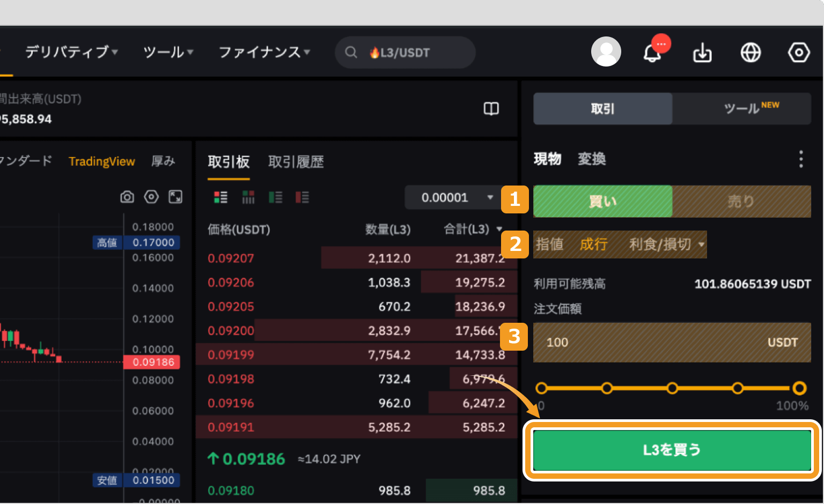Click ask price 0.09200 row
Viewport: 824px width, 504px height.
coord(356,331)
